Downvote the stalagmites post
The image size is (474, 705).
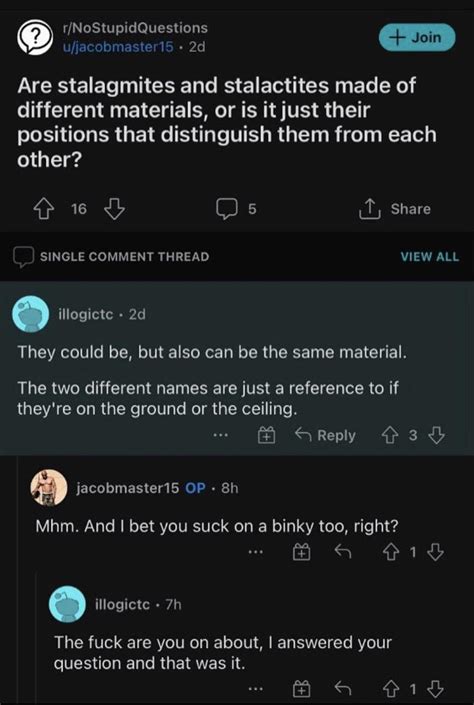pos(115,209)
